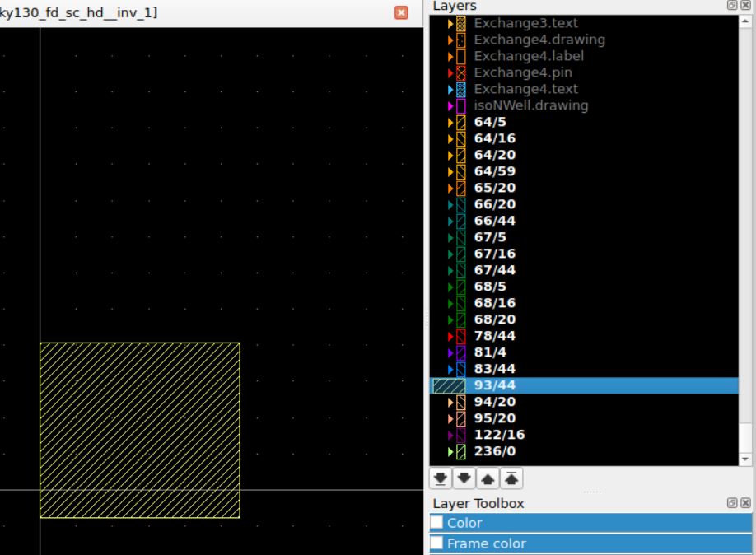756x555 pixels.
Task: Click the move layer up arrow button
Action: point(488,479)
